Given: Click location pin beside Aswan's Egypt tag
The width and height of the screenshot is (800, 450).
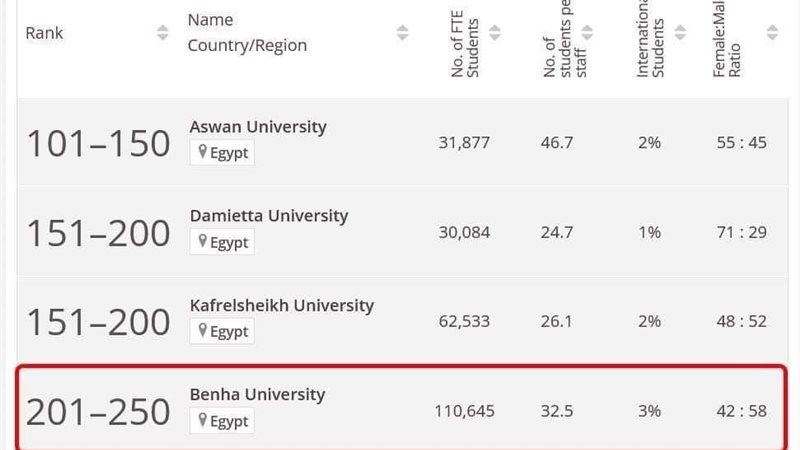Looking at the screenshot, I should 203,152.
